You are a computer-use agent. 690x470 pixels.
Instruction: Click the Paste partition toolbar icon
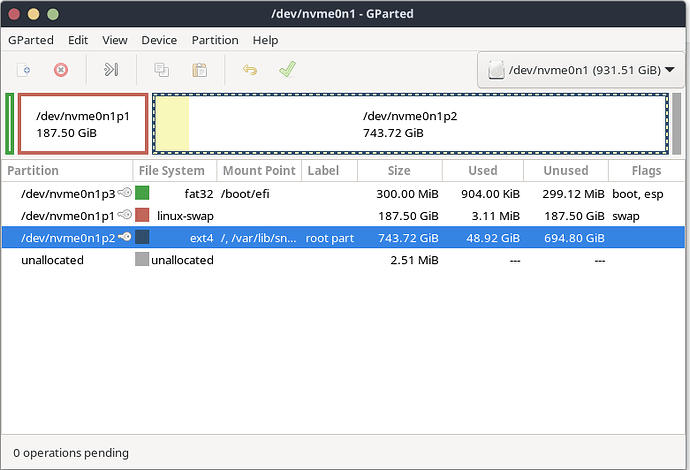(x=199, y=70)
